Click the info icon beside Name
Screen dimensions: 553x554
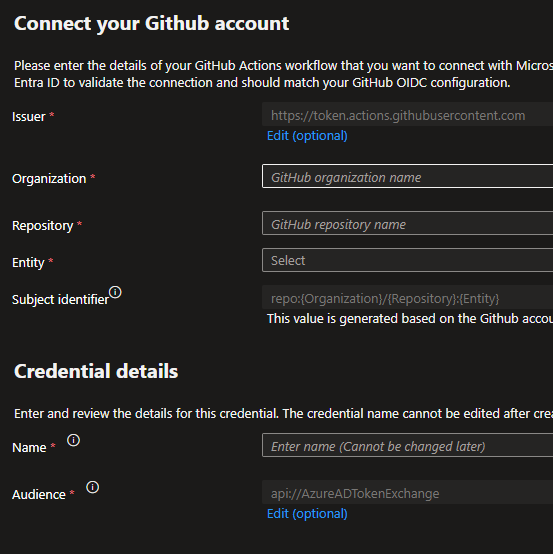(x=73, y=440)
